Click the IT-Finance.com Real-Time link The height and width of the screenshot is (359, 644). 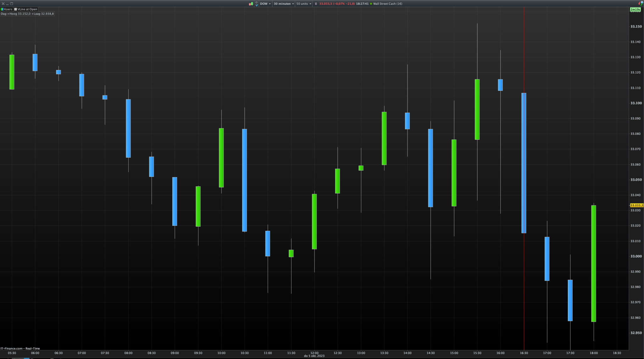tap(20, 348)
